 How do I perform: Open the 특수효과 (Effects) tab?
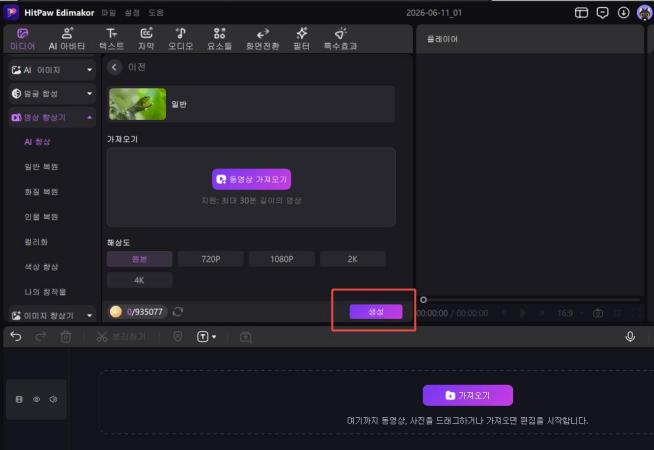(340, 39)
